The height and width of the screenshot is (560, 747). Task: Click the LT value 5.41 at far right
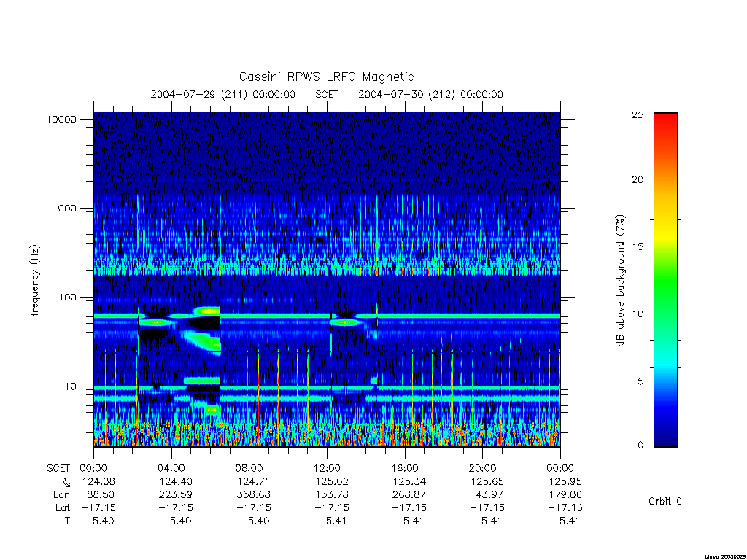[569, 521]
